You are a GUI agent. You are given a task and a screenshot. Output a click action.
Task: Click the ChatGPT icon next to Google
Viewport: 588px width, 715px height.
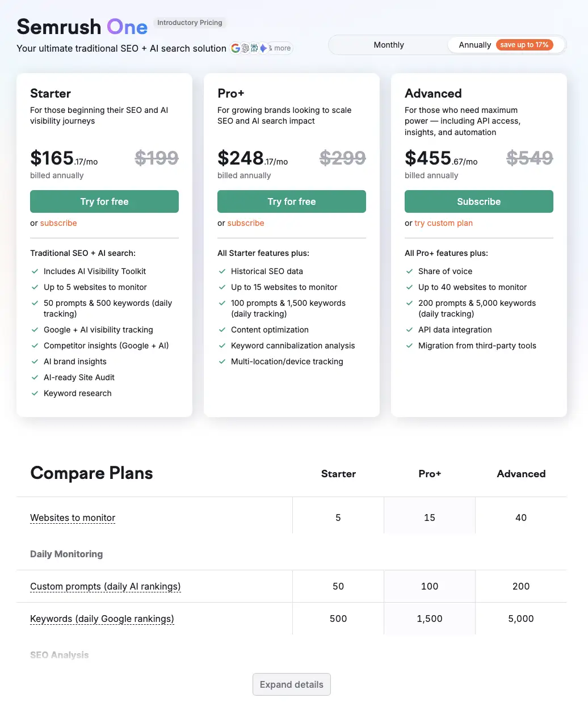245,48
